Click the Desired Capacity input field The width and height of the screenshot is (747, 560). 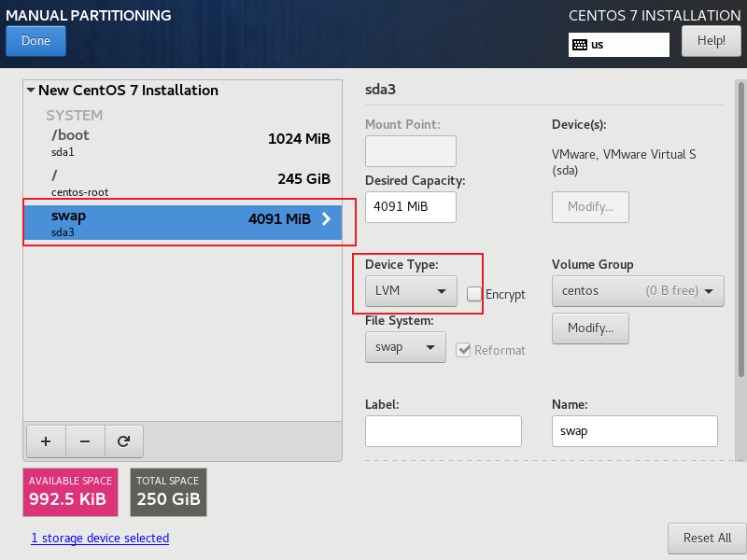[x=410, y=206]
